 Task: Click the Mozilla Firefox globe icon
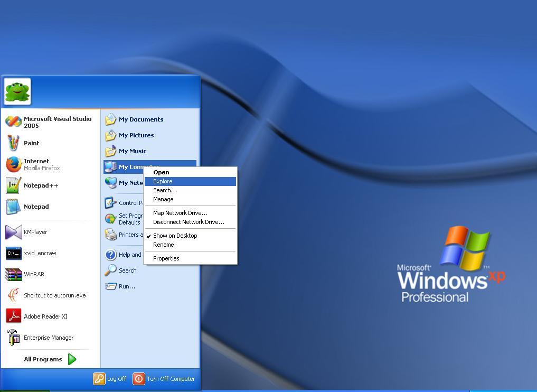[14, 164]
